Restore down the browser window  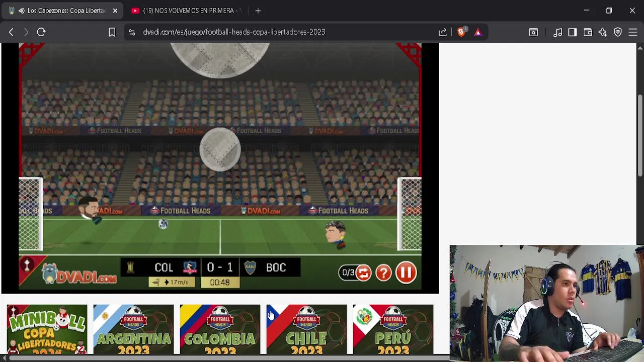pos(609,11)
